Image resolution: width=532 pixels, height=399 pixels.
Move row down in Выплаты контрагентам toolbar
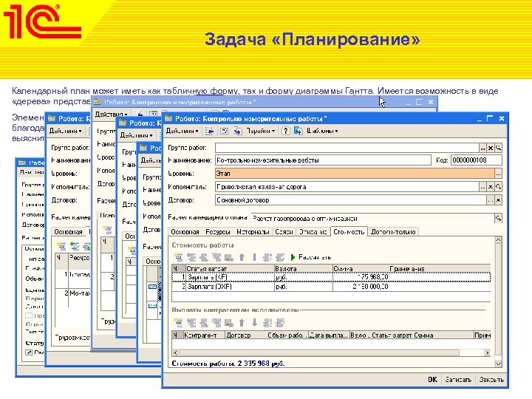click(x=254, y=322)
